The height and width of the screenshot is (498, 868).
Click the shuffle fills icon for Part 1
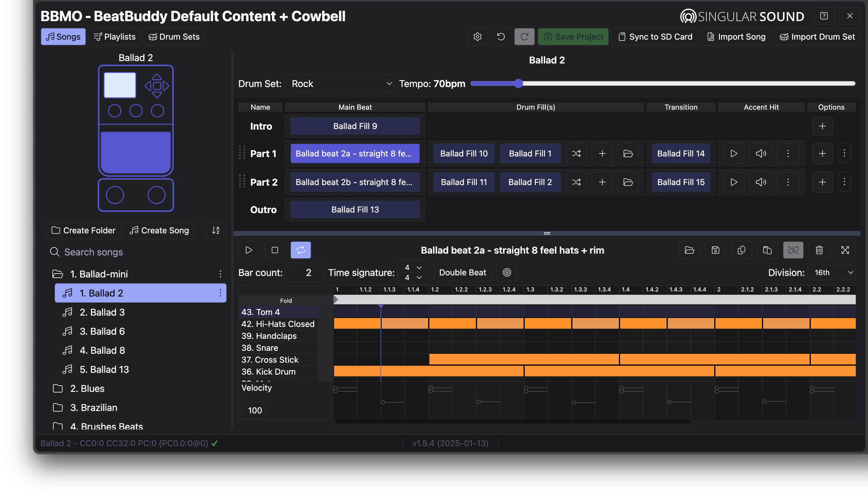click(x=576, y=153)
